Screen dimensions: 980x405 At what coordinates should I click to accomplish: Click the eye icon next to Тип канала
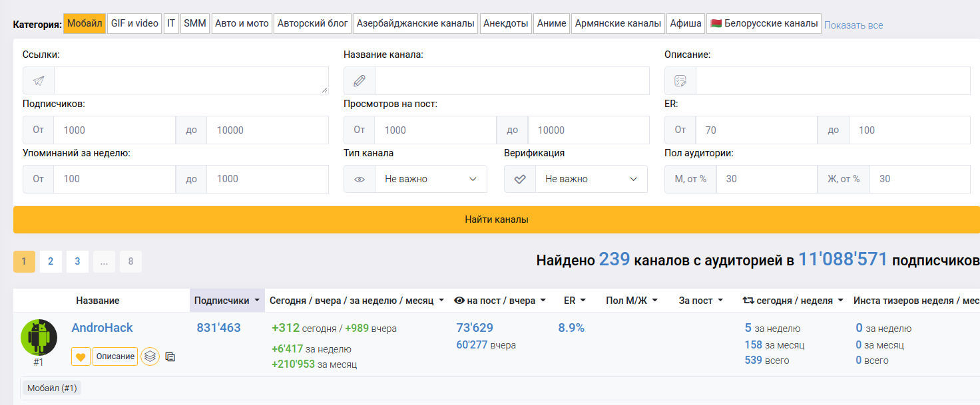[x=360, y=179]
